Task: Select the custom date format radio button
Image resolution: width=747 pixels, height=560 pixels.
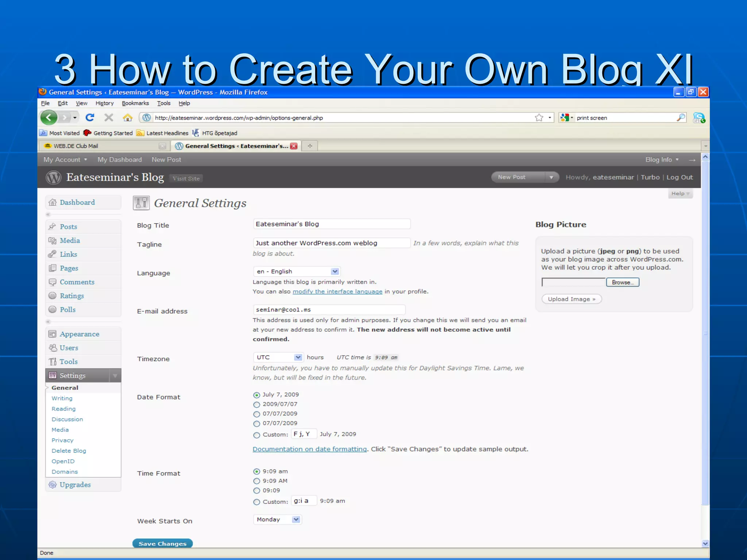Action: click(x=257, y=435)
